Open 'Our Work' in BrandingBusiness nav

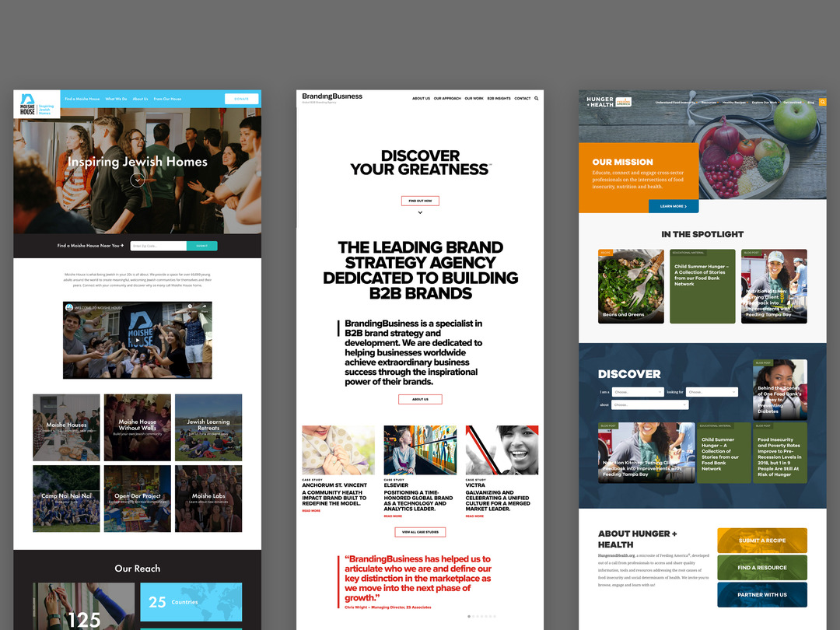click(x=474, y=99)
